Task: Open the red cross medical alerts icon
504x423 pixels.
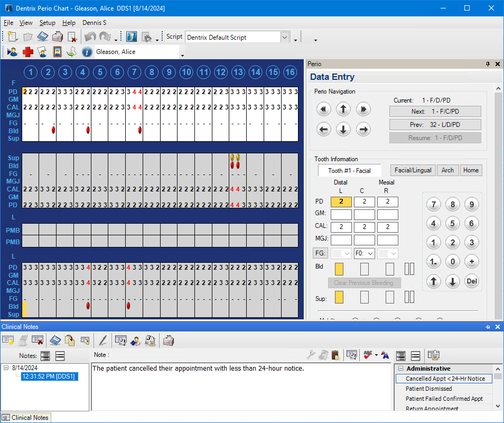Action: coord(27,52)
